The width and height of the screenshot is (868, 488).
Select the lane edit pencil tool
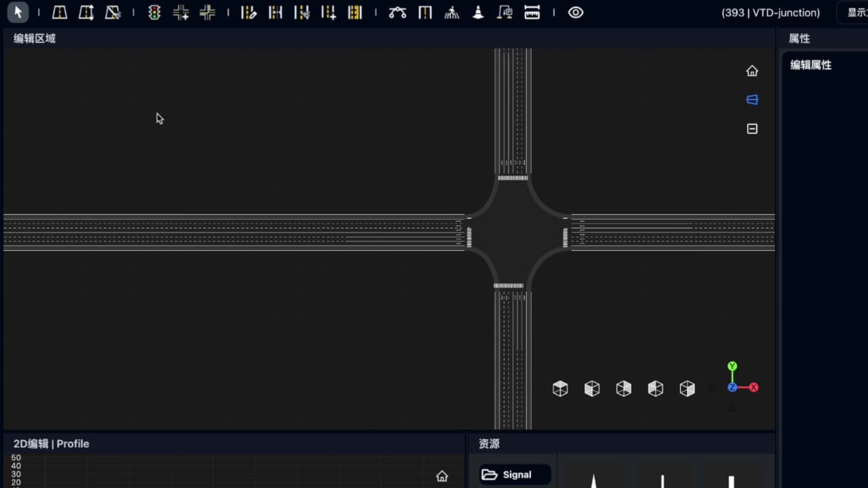point(249,12)
